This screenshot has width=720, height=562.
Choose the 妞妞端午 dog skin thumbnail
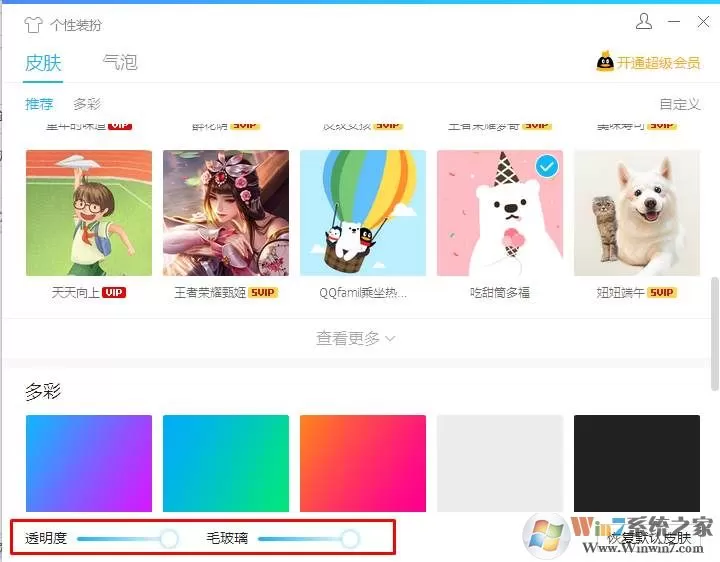[637, 213]
